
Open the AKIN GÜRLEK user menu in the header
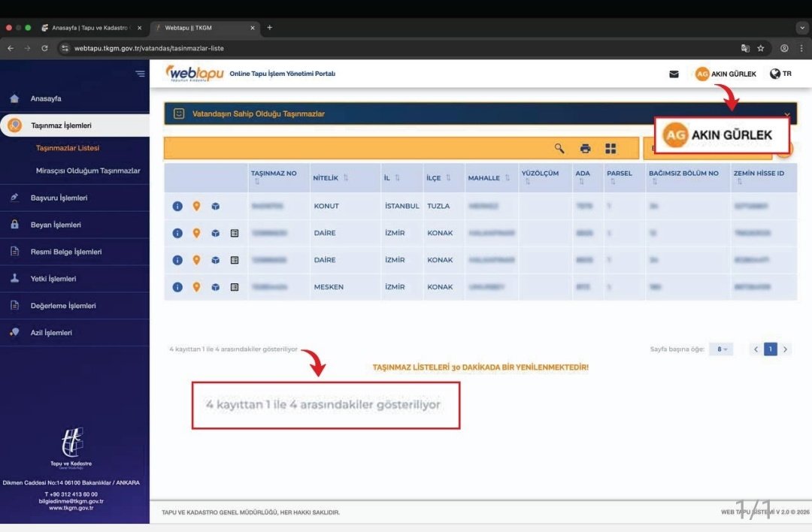point(726,74)
